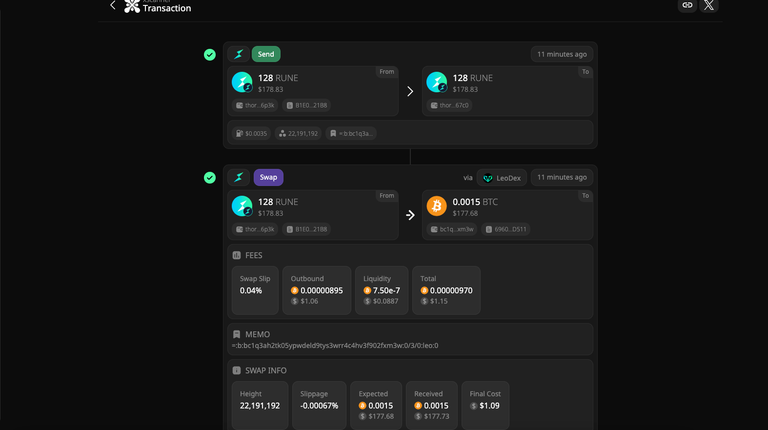Select the Liquidity fee 7.50e-7 card
768x430 pixels.
382,290
